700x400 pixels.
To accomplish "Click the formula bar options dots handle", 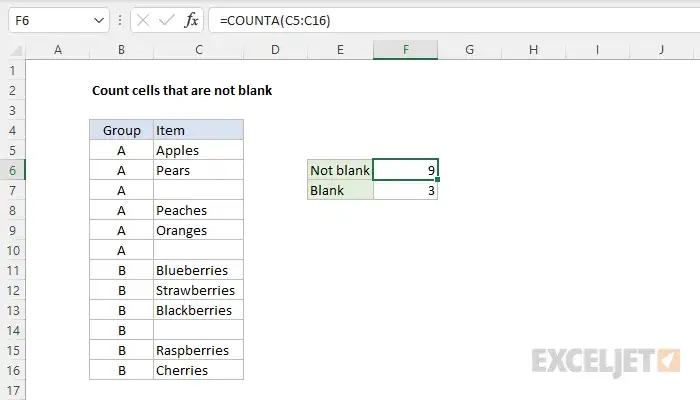I will pos(119,20).
